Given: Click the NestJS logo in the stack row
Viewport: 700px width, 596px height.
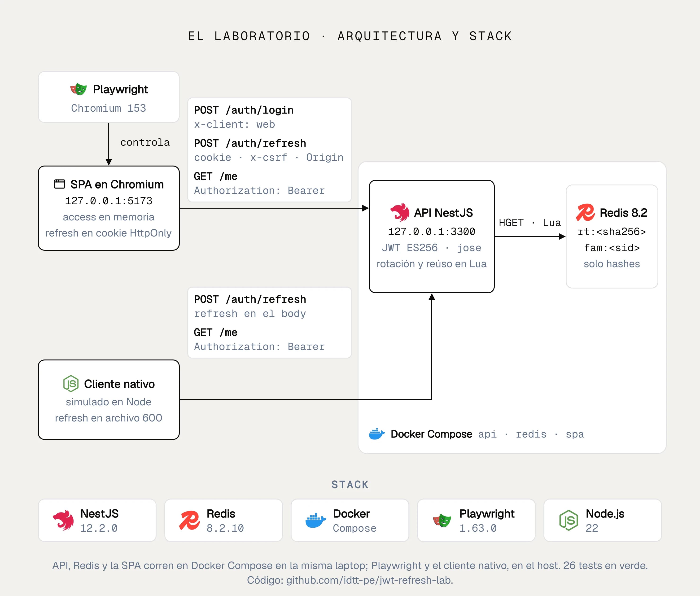Looking at the screenshot, I should coord(63,520).
